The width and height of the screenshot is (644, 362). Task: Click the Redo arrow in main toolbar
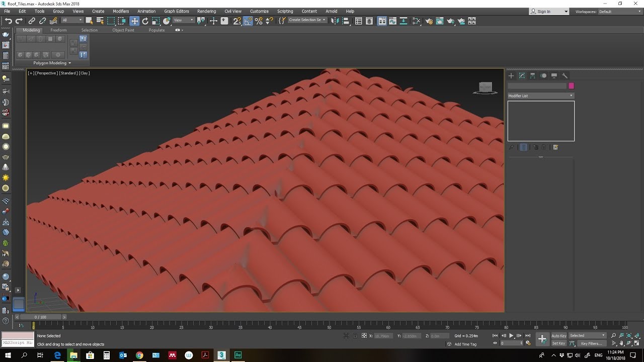(x=19, y=21)
